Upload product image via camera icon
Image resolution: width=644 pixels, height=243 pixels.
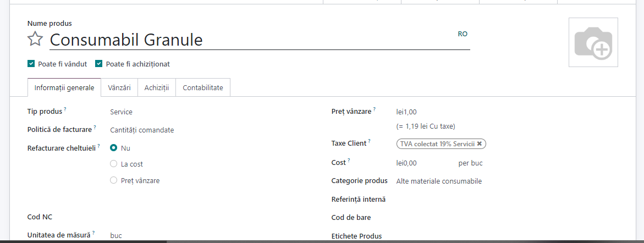(593, 42)
